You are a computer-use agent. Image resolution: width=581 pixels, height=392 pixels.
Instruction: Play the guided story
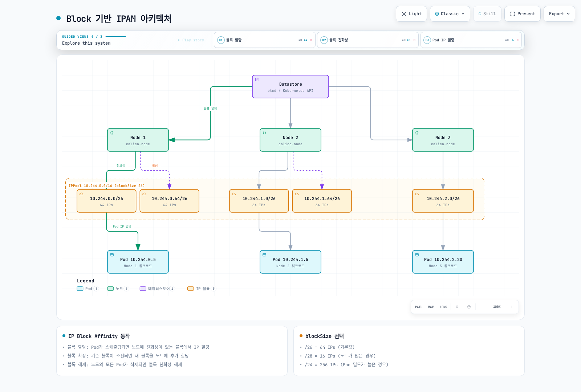click(x=191, y=40)
